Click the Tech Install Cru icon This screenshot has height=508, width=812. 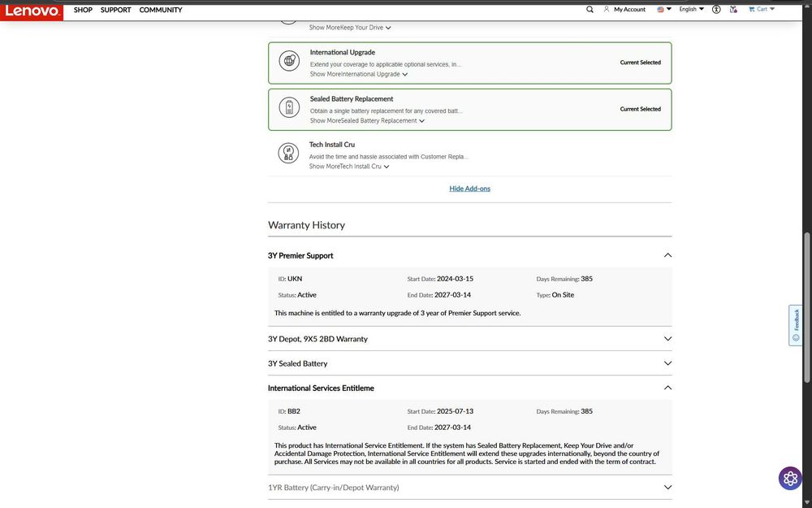[x=288, y=153]
